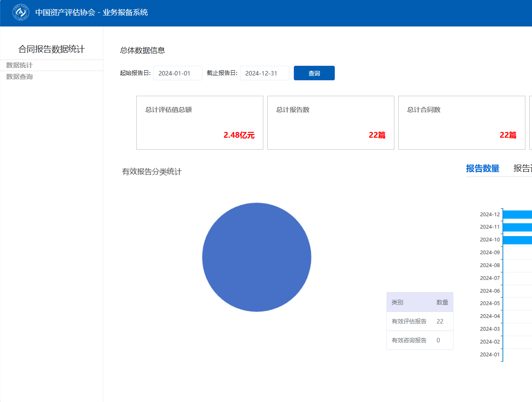The image size is (532, 402).
Task: Switch to the 报告数量 tab
Action: pos(483,168)
